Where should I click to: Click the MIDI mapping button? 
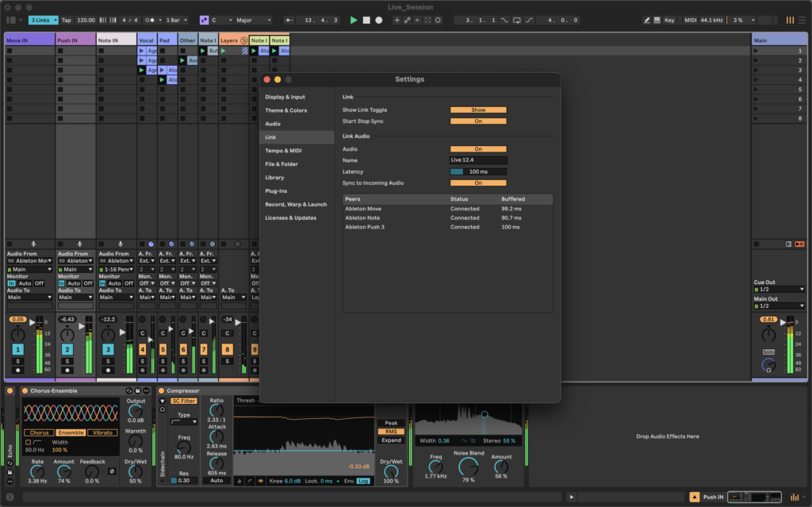point(691,20)
